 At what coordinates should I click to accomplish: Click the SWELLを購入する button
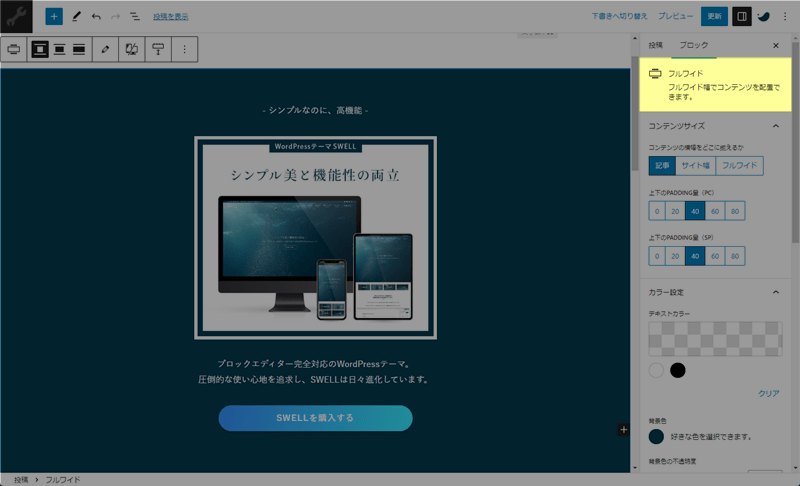(x=315, y=418)
